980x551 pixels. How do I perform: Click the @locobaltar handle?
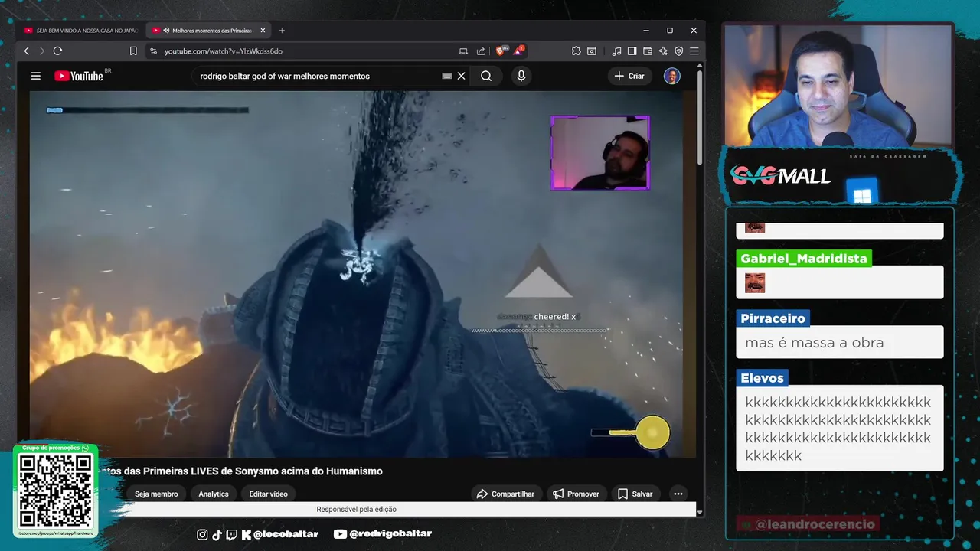[286, 534]
